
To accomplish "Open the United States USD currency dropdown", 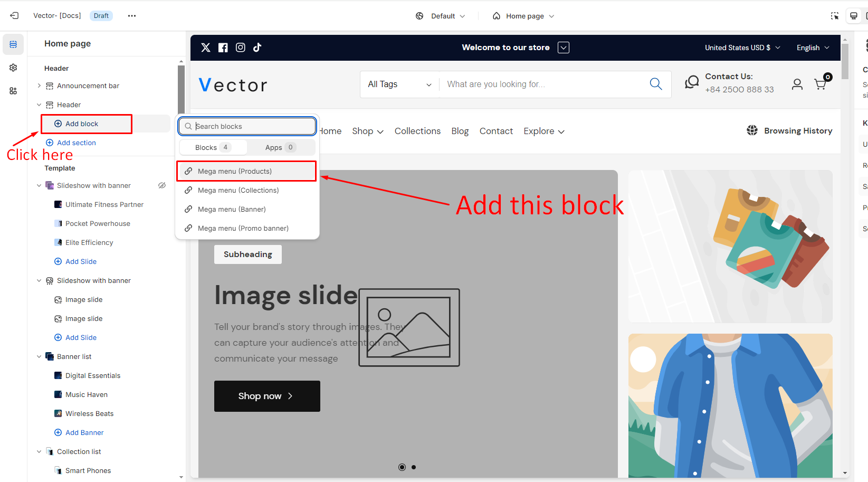I will 742,48.
